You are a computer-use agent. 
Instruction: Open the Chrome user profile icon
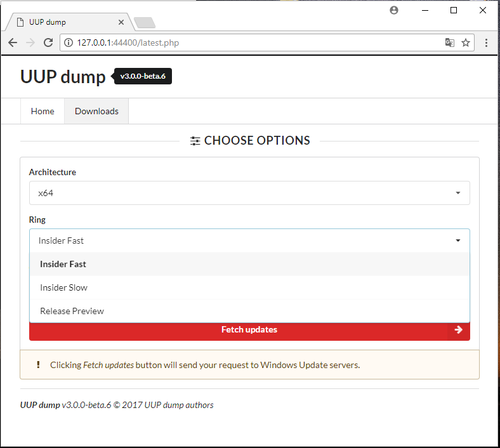click(394, 10)
